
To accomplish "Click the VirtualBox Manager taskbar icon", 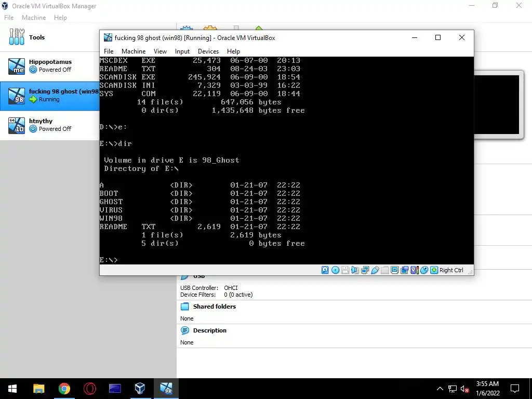I will coord(140,389).
